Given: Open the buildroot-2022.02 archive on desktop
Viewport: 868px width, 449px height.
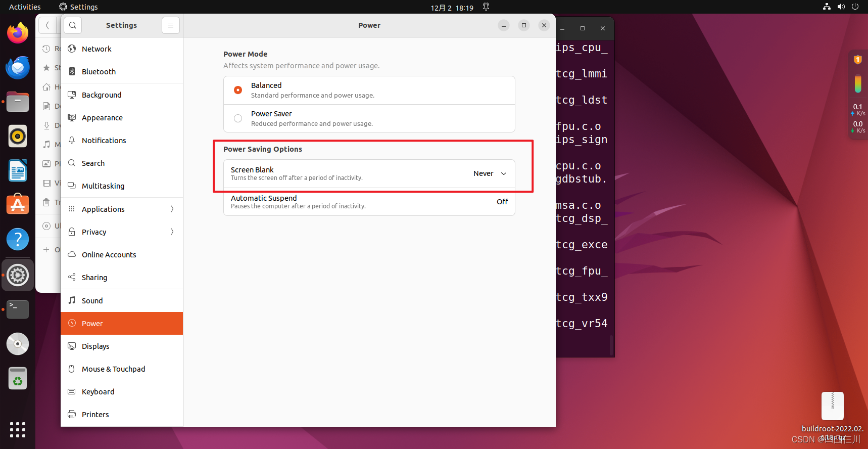Looking at the screenshot, I should tap(833, 406).
